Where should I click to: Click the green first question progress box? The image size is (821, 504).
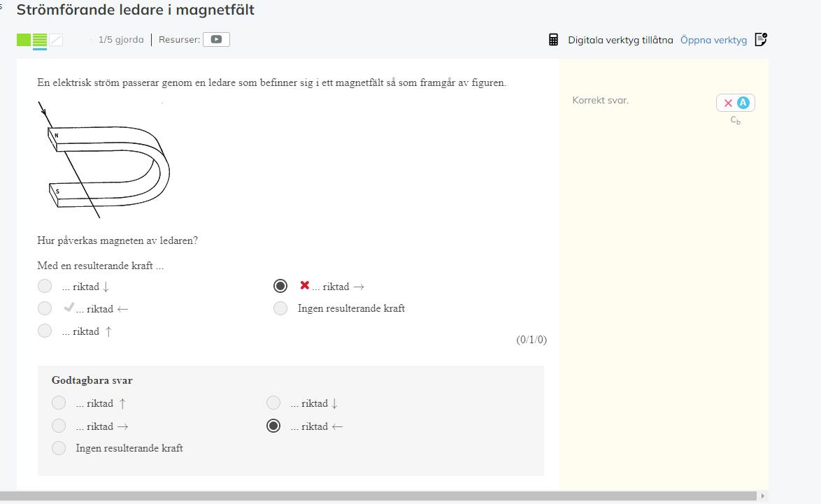pos(24,40)
